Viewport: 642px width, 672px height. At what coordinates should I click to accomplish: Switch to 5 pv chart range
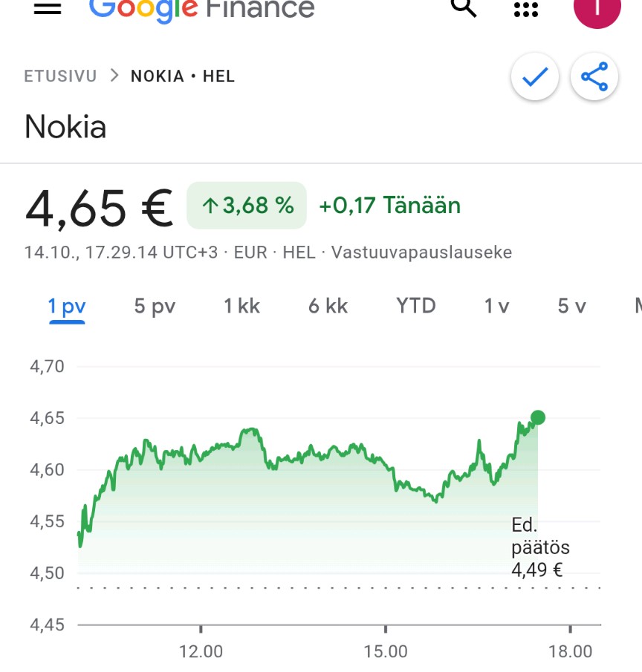click(155, 306)
